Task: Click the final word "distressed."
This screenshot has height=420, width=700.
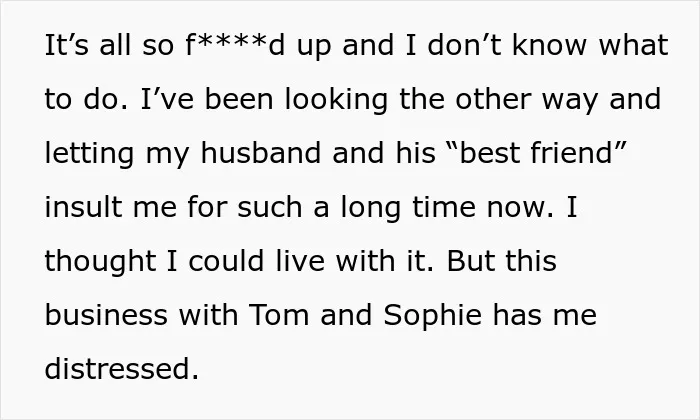Action: 121,369
